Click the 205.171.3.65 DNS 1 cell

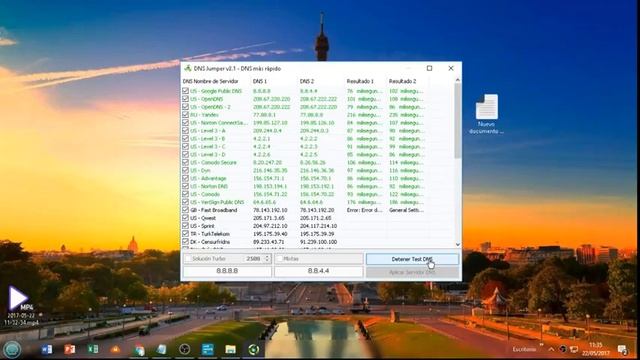(269, 218)
